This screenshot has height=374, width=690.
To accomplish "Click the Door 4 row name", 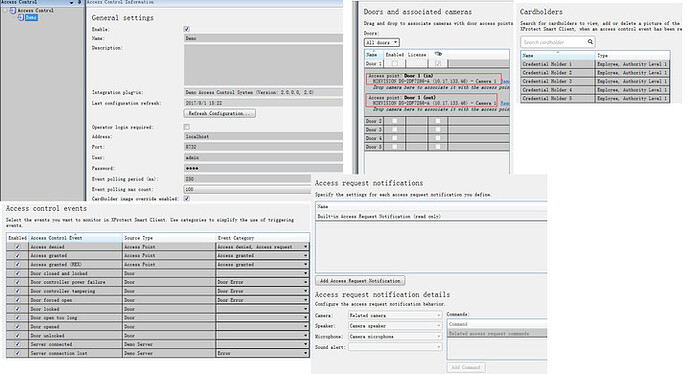I will tap(374, 138).
